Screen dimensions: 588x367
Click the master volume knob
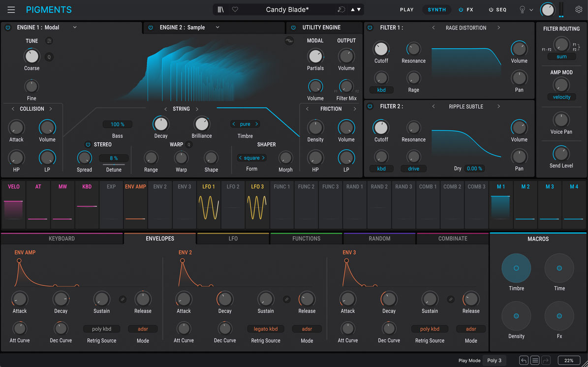[548, 10]
